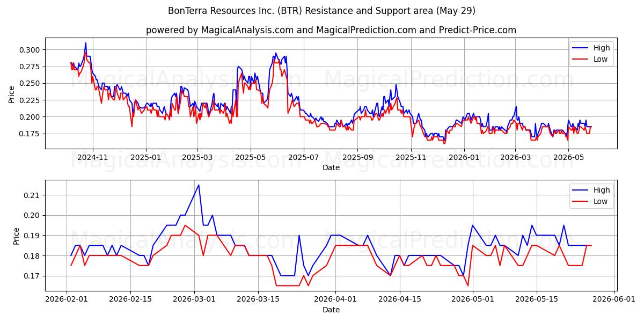The width and height of the screenshot is (644, 322).
Task: Click the 2025-05 date tick label
Action: (250, 157)
